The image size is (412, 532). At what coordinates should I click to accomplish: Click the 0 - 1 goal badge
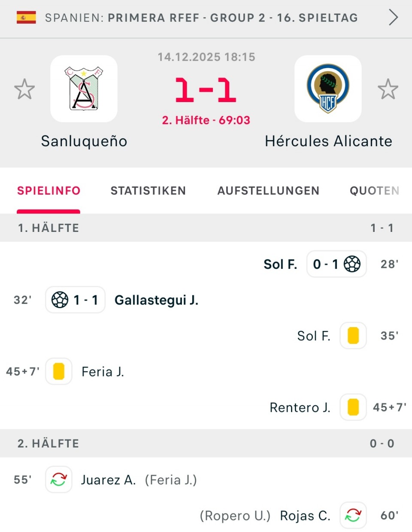point(336,264)
